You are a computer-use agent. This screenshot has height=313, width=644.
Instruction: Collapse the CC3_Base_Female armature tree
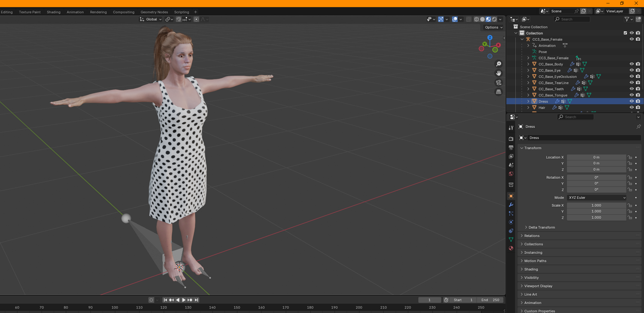[522, 39]
